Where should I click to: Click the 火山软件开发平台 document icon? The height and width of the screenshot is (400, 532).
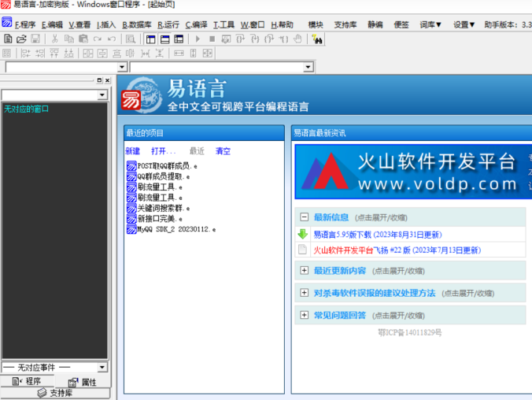click(302, 250)
